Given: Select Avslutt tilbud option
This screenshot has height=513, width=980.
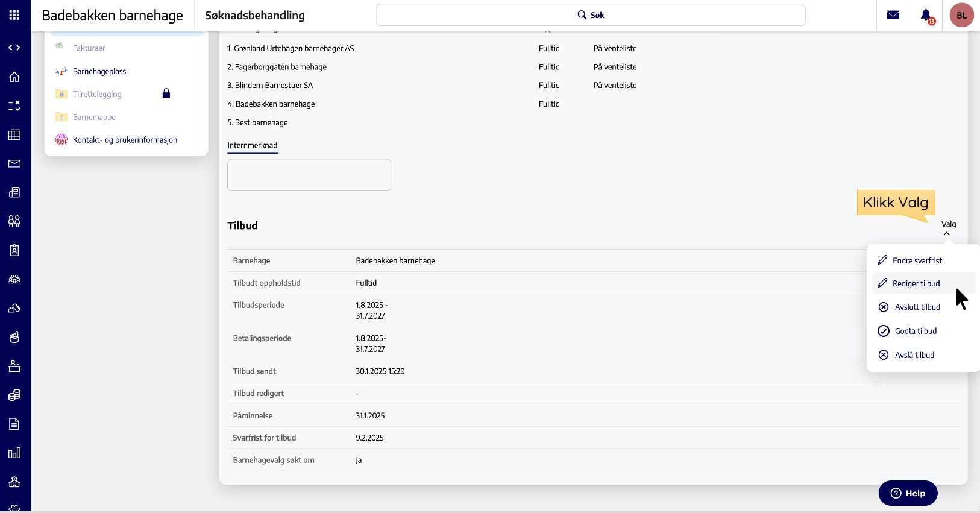Looking at the screenshot, I should (x=917, y=307).
